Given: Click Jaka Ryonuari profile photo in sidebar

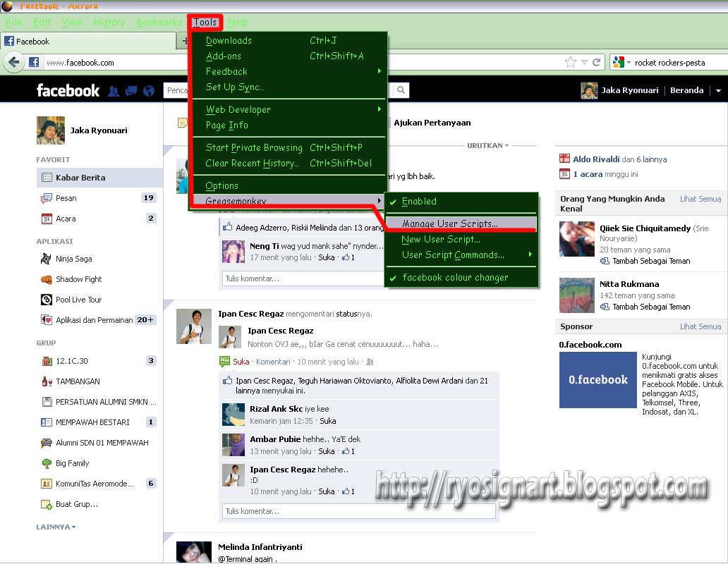Looking at the screenshot, I should click(x=51, y=130).
